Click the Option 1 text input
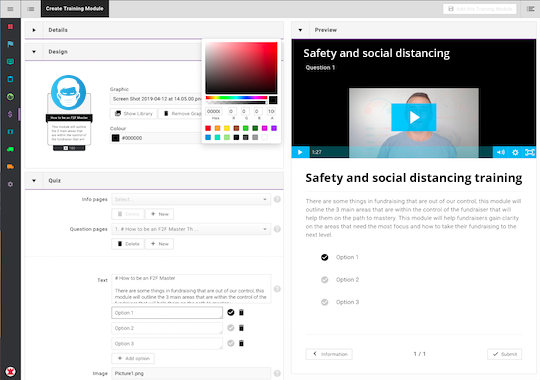Viewport: 540px width, 380px height. tap(167, 313)
